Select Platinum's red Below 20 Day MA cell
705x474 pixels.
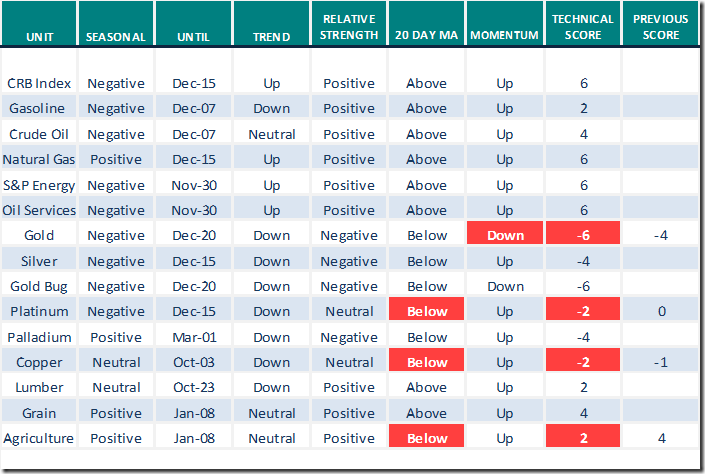[427, 312]
